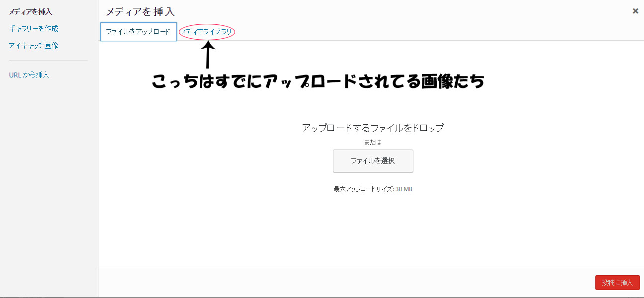644x298 pixels.
Task: Click the divider line above URL から挿入
Action: (x=48, y=61)
